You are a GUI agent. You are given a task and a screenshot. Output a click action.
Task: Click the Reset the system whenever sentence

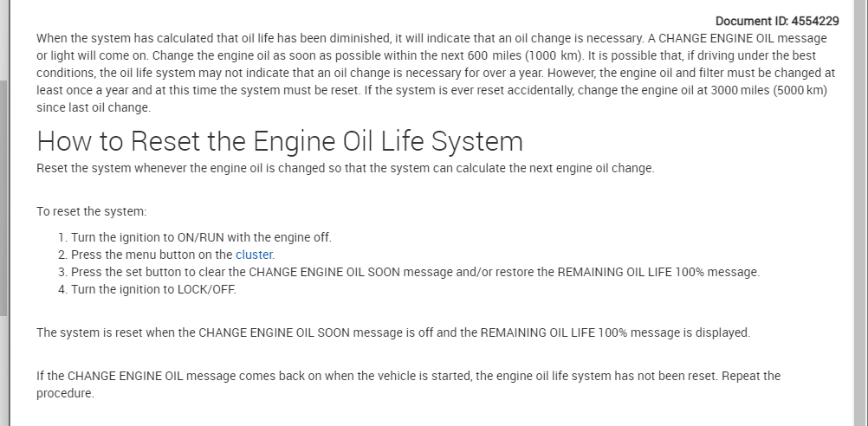click(x=345, y=168)
